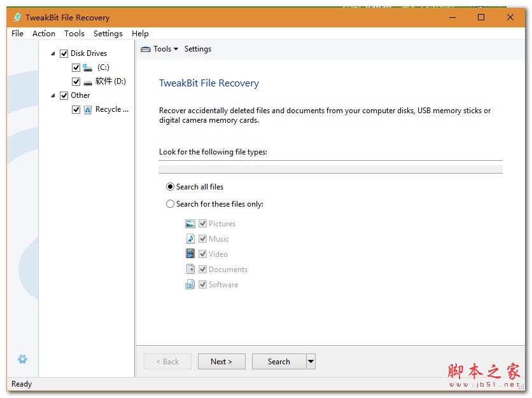The width and height of the screenshot is (532, 398).
Task: Select the Search all files radio button
Action: [170, 186]
